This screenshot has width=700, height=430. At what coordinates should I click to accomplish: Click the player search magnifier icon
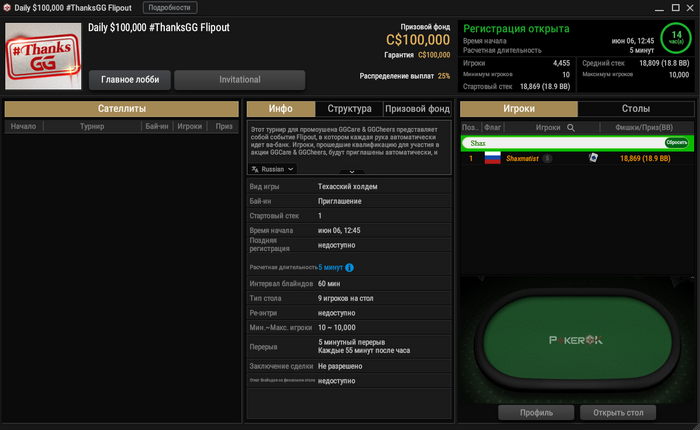[571, 128]
